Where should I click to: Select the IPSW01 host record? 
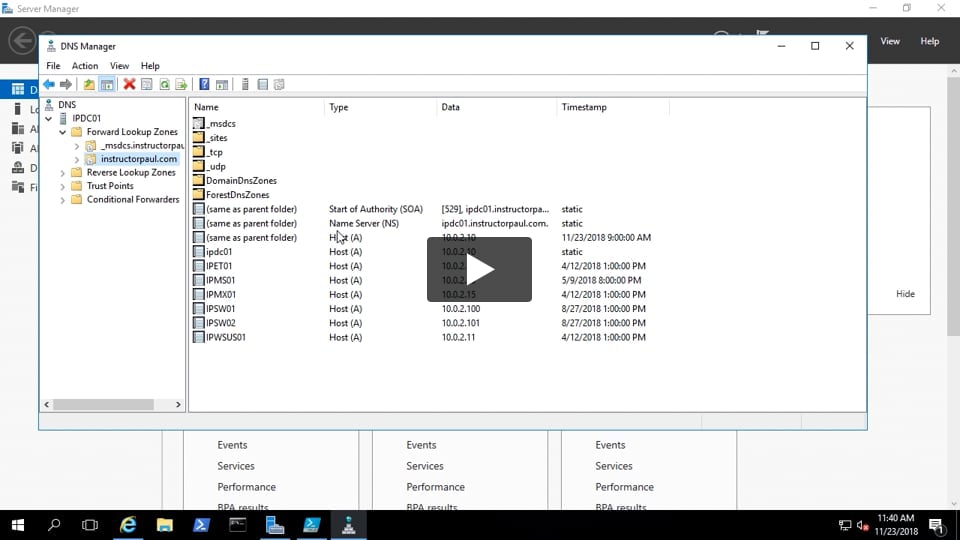(220, 309)
